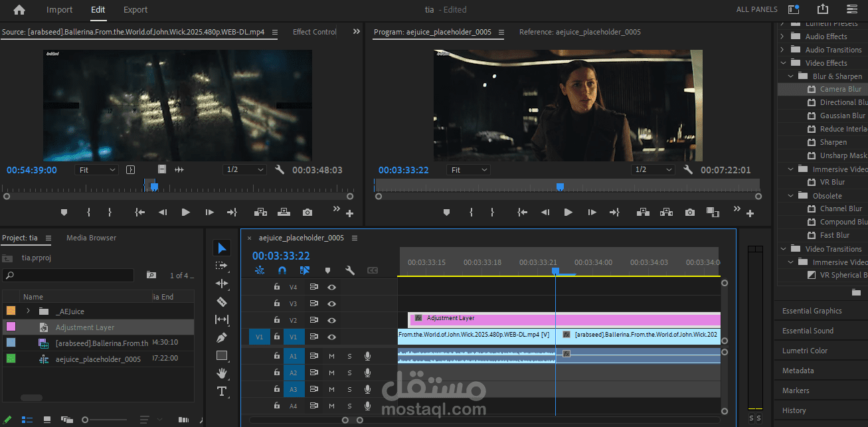
Task: Switch Project panel to list view
Action: 27,420
